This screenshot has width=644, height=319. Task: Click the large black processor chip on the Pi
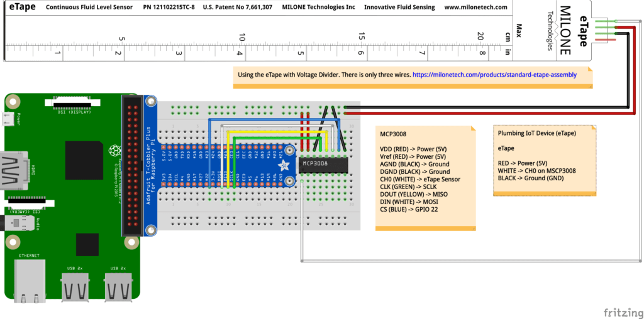pyautogui.click(x=84, y=159)
